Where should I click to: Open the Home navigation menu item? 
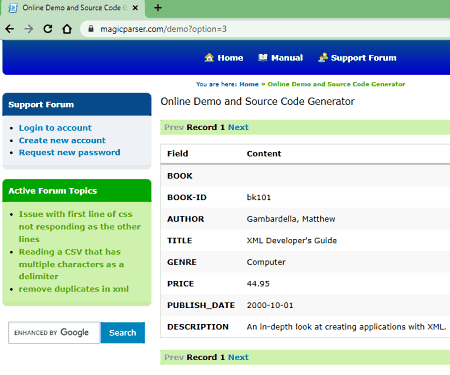[x=224, y=58]
